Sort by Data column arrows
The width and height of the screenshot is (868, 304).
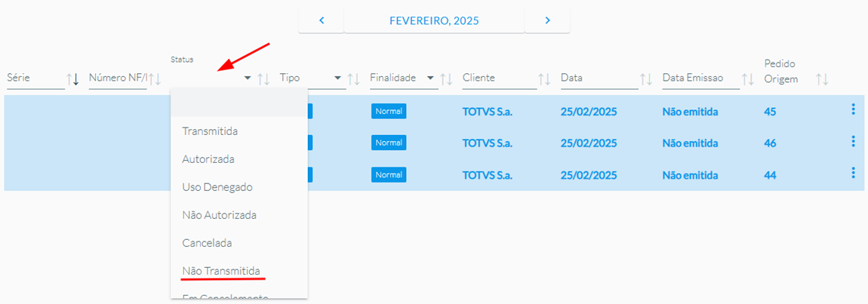[x=646, y=79]
